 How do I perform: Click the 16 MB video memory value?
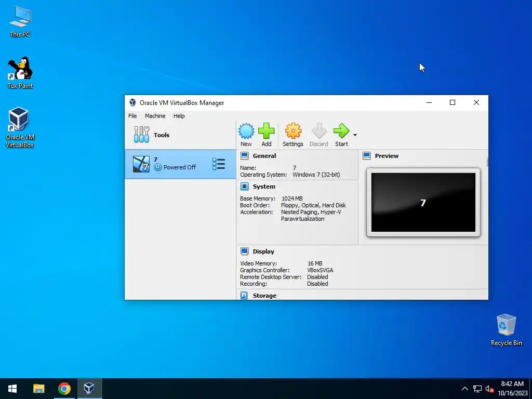tap(315, 263)
